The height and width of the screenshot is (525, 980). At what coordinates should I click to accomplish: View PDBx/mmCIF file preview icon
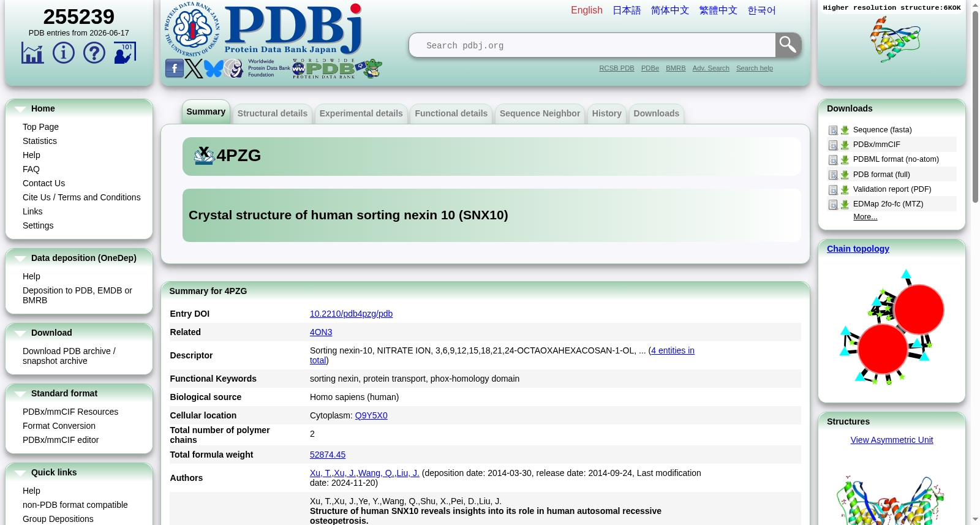[x=833, y=145]
